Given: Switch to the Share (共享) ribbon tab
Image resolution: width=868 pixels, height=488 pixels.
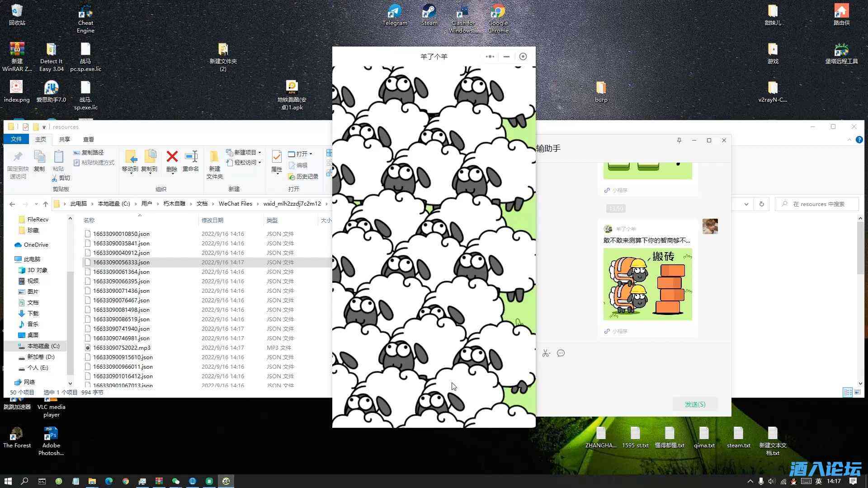Looking at the screenshot, I should click(x=65, y=139).
